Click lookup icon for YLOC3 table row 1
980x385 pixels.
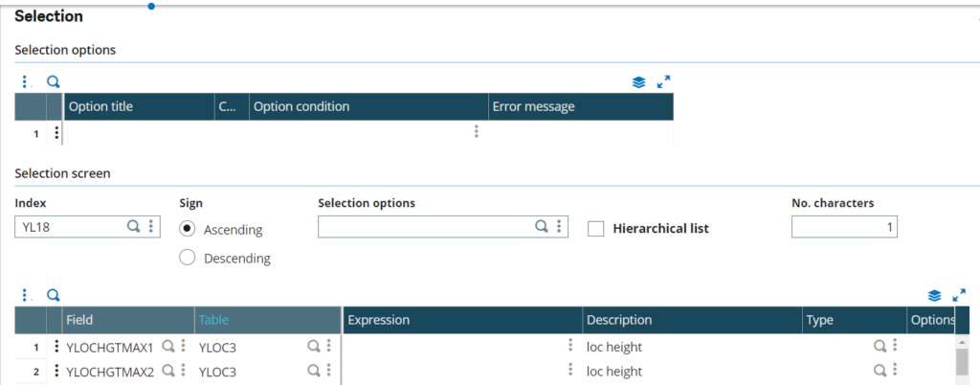click(x=313, y=347)
